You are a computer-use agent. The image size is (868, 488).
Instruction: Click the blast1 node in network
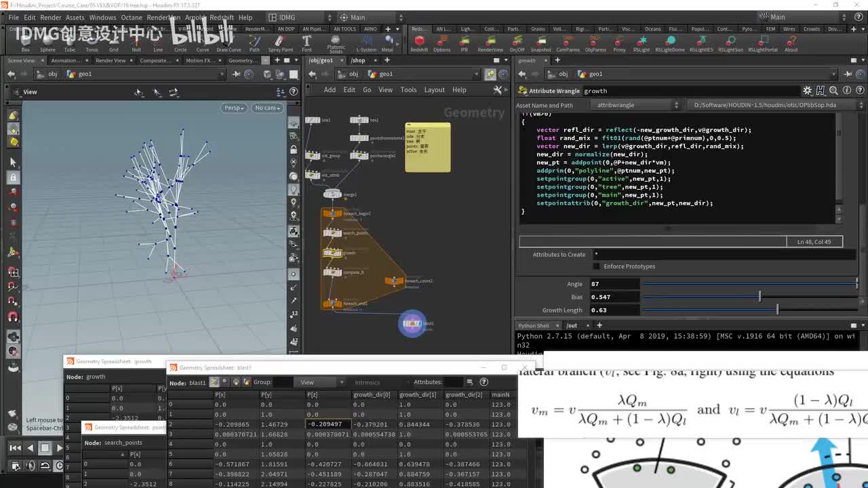click(412, 323)
